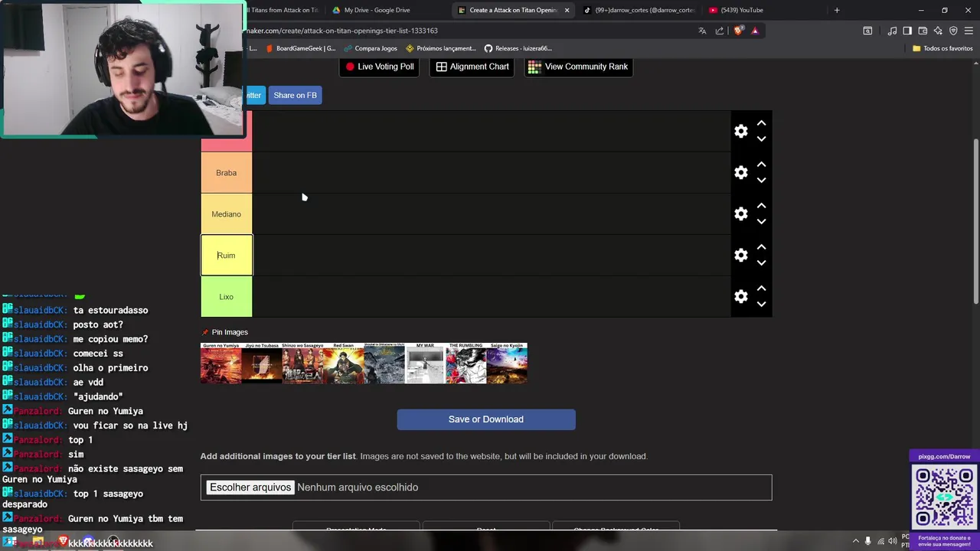
Task: Open settings gear for the Lixo tier
Action: pyautogui.click(x=740, y=297)
